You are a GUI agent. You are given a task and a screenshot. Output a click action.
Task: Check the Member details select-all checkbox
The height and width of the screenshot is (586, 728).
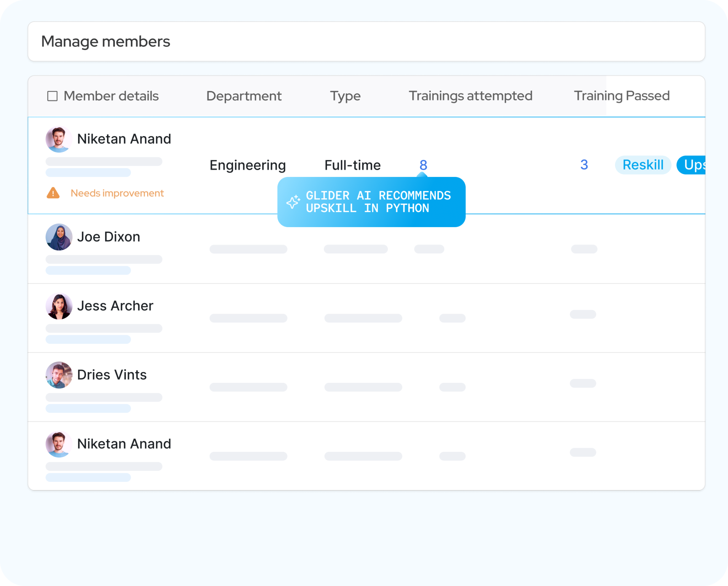52,96
